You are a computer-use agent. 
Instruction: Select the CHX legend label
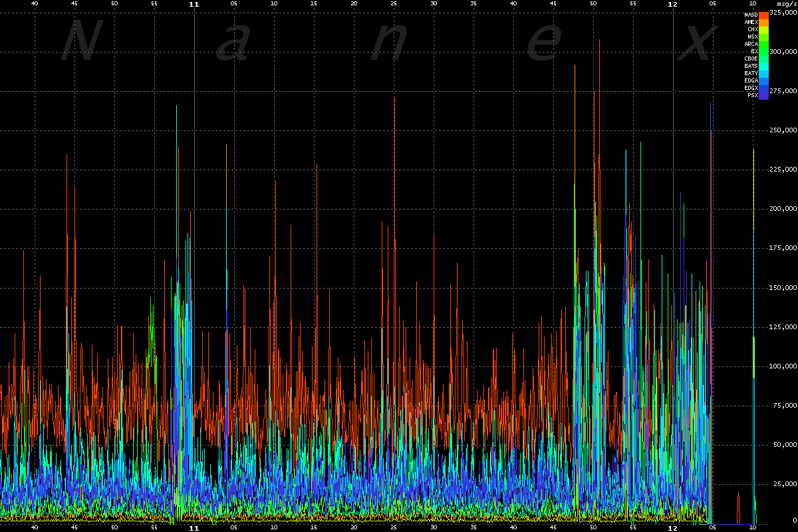pos(753,29)
